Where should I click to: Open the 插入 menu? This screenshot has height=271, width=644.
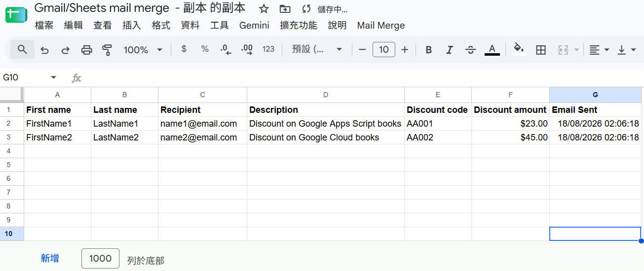click(132, 25)
